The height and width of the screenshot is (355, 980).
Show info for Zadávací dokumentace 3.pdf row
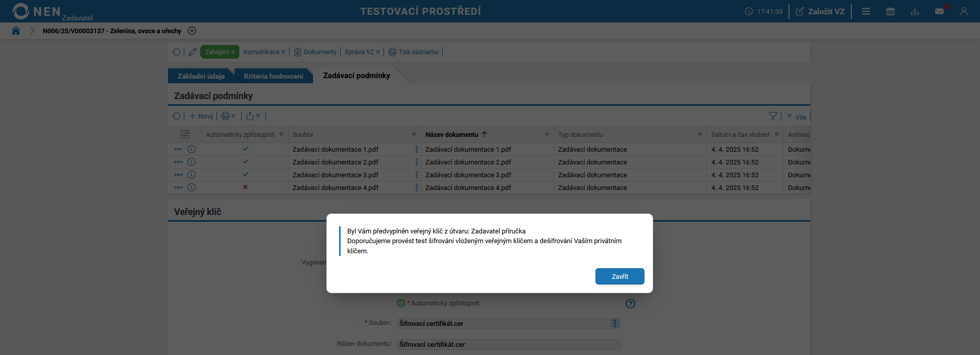[192, 175]
